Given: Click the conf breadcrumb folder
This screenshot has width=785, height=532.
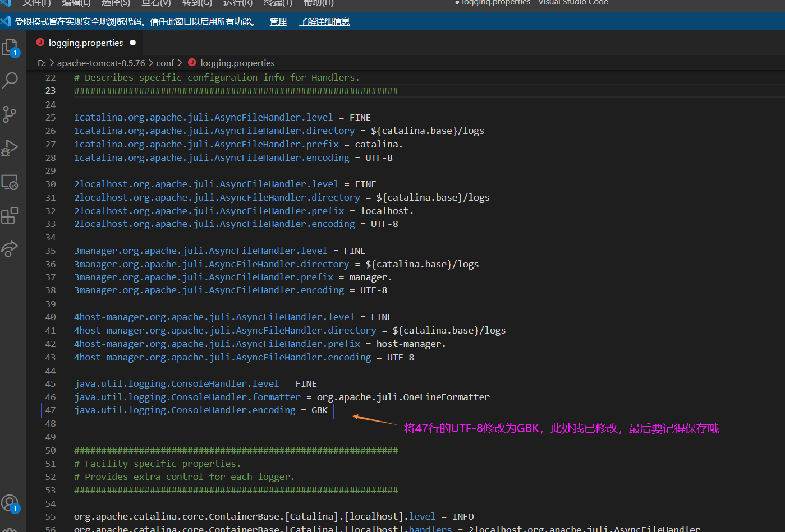Looking at the screenshot, I should tap(165, 63).
